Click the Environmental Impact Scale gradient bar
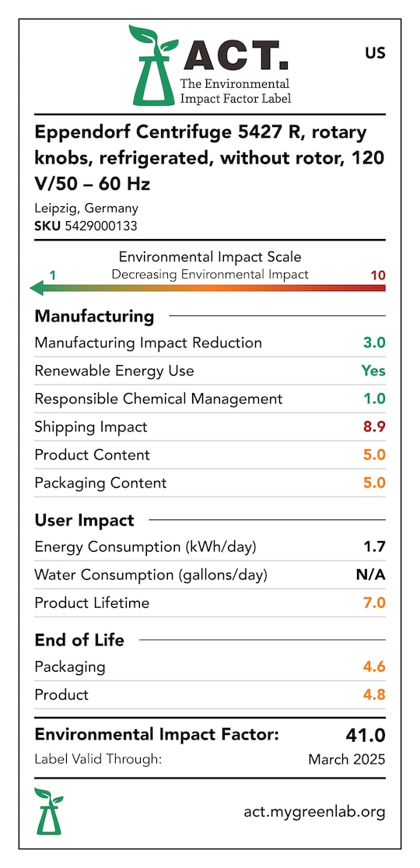Viewport: 420px width, 868px height. (x=208, y=287)
